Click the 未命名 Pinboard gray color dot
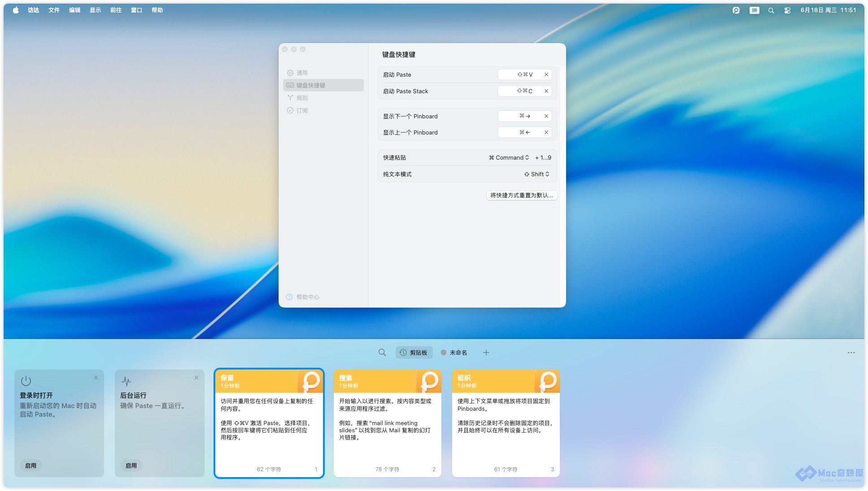The width and height of the screenshot is (868, 491). (x=444, y=352)
